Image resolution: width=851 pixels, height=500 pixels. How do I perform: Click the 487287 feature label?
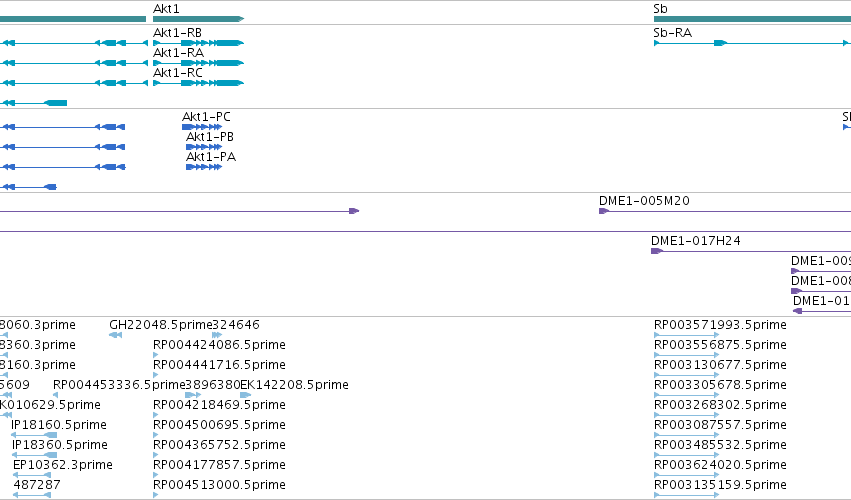[x=37, y=485]
